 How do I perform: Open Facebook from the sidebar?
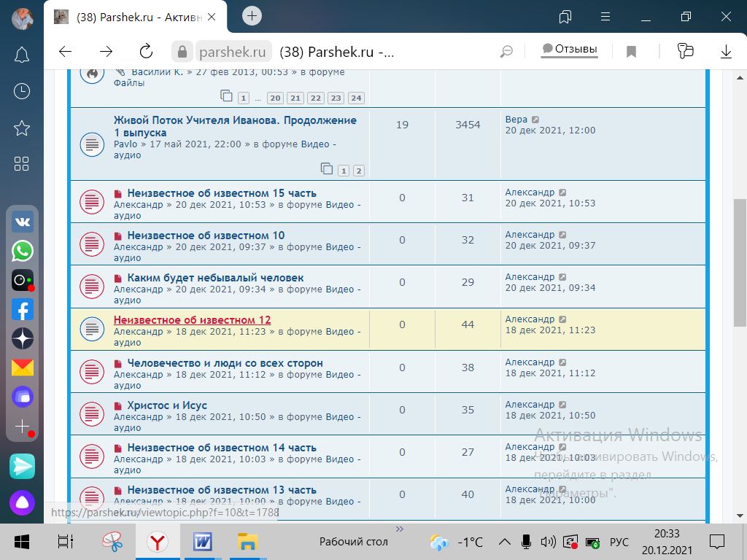tap(22, 309)
